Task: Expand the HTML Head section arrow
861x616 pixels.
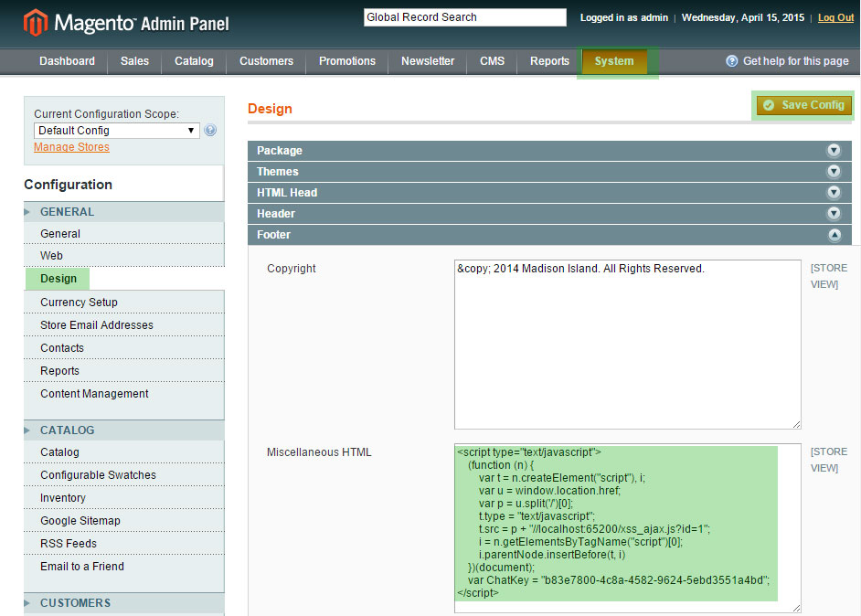Action: coord(834,192)
